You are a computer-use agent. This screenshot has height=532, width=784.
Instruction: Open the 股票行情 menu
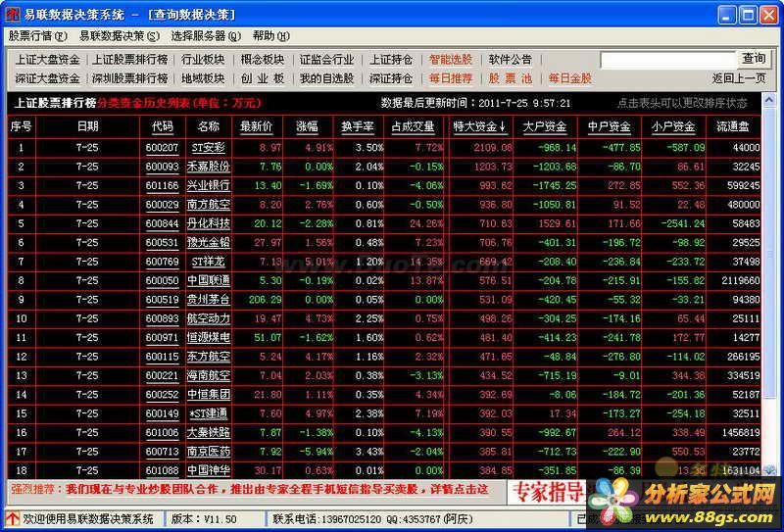coord(37,36)
